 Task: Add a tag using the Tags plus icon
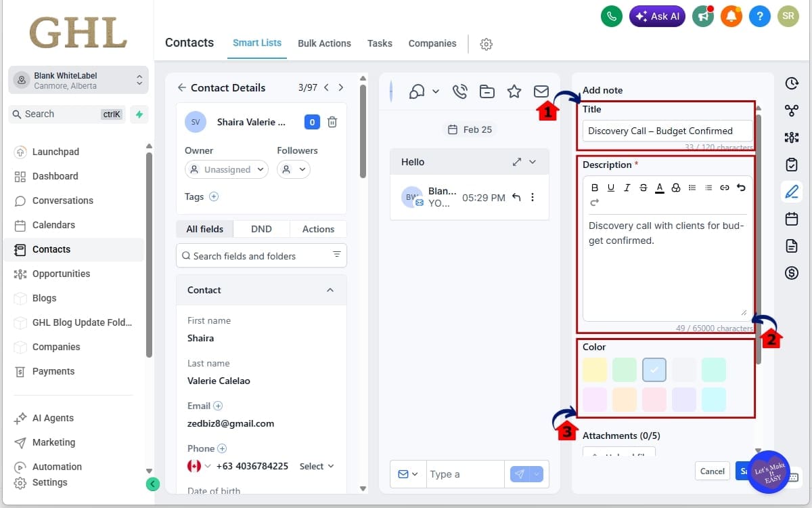215,196
